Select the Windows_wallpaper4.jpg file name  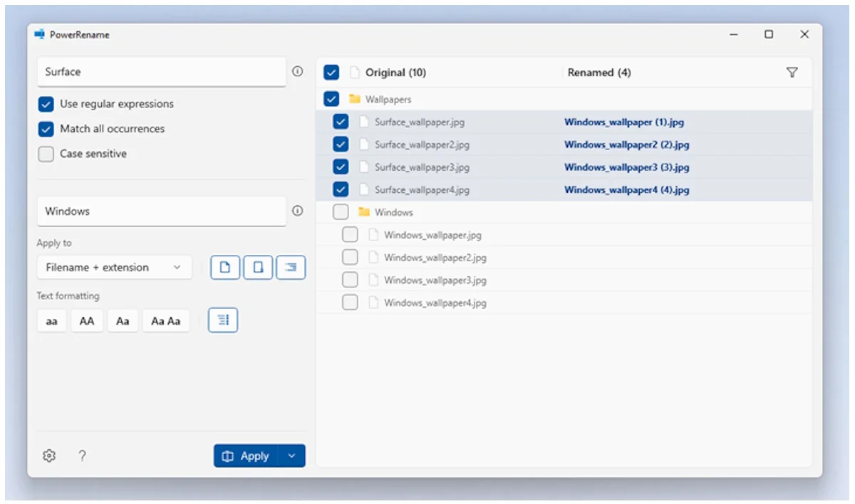(x=435, y=303)
